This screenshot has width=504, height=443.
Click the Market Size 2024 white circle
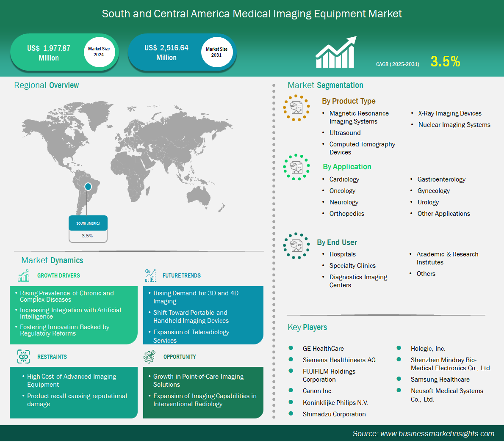[x=99, y=52]
